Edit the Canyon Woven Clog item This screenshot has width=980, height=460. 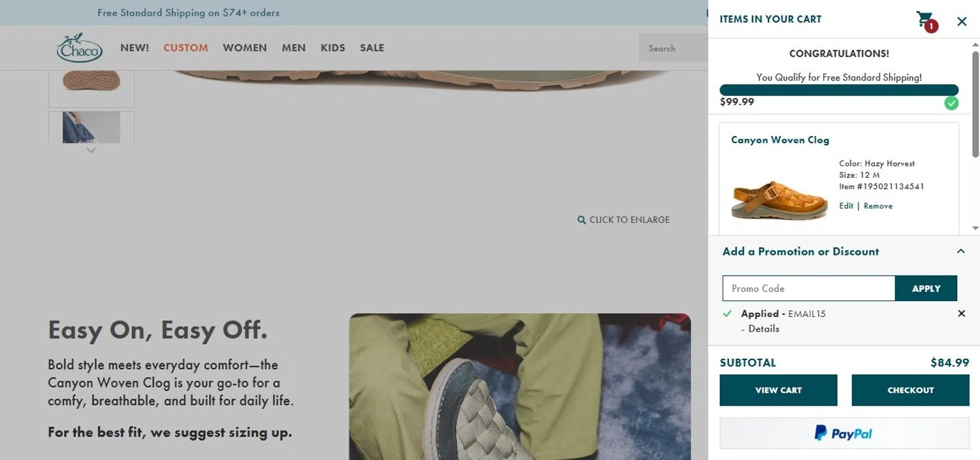coord(846,206)
